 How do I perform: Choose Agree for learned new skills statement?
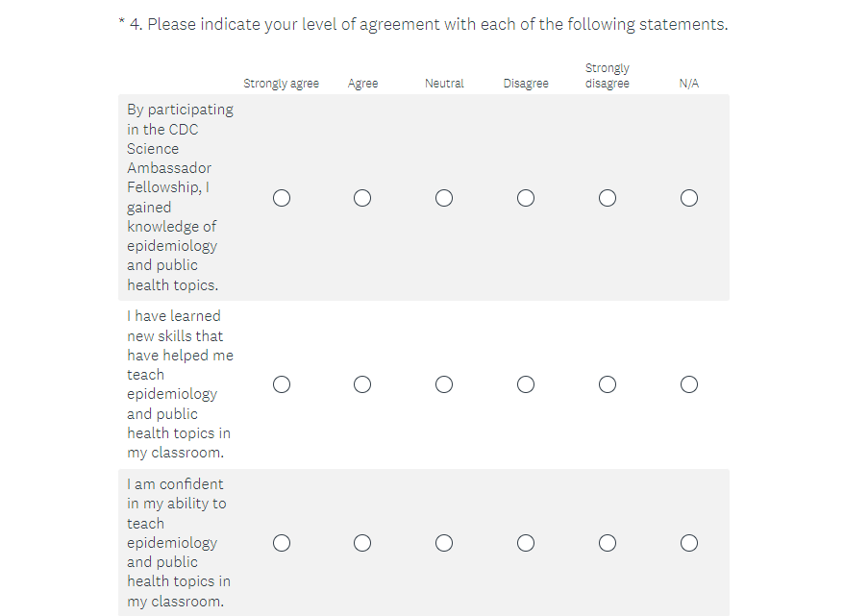click(x=362, y=384)
